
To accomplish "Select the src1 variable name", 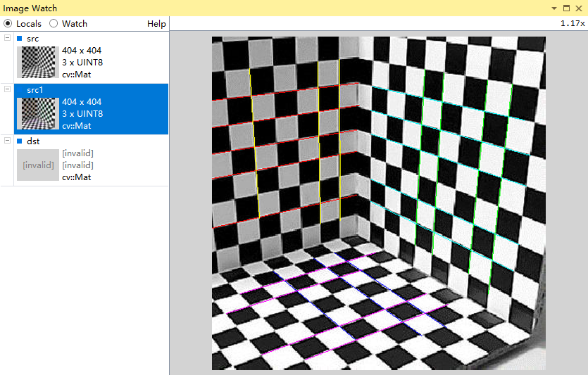I will [35, 90].
